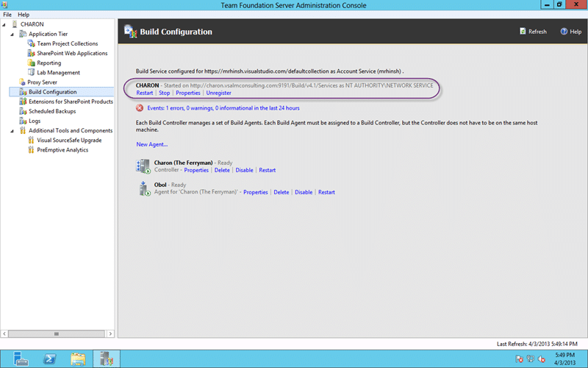Click the Proxy Server icon

click(23, 82)
